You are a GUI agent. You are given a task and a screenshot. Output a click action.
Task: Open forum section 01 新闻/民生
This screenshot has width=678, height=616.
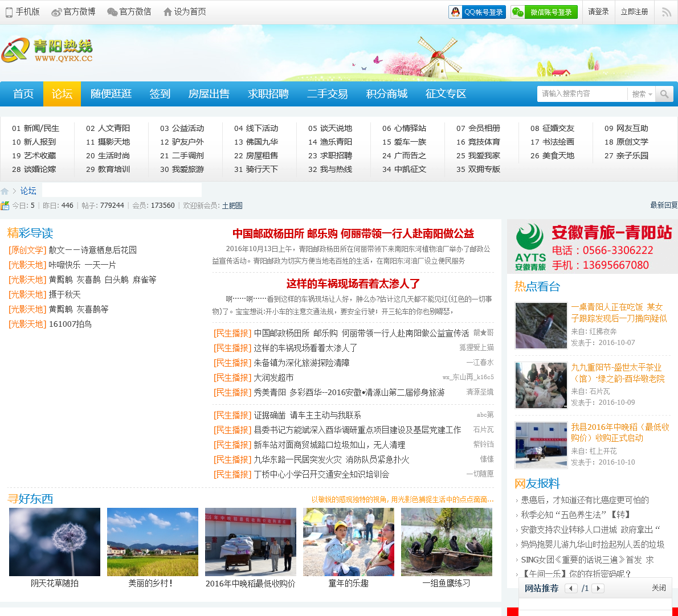[x=35, y=128]
